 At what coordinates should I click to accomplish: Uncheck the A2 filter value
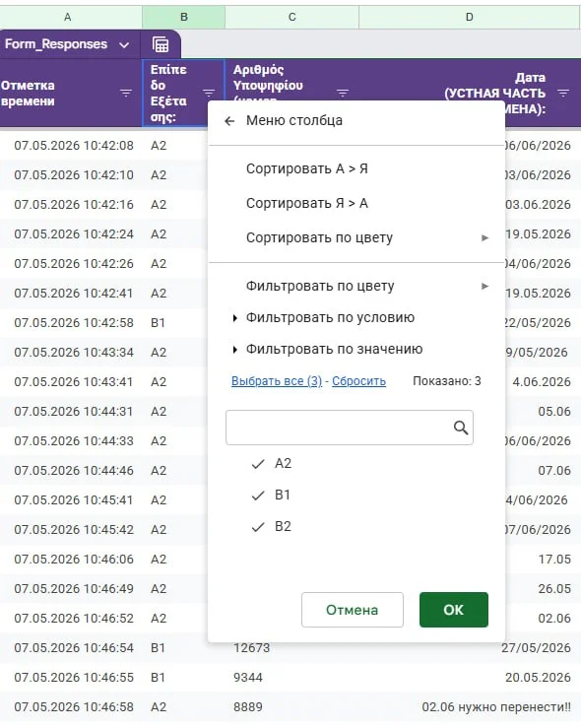tap(271, 463)
